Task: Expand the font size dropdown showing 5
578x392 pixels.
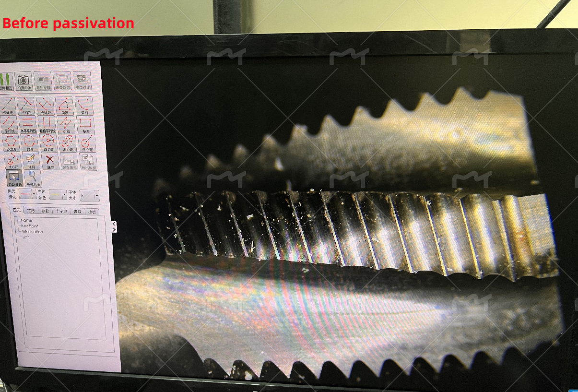Action: (96, 195)
